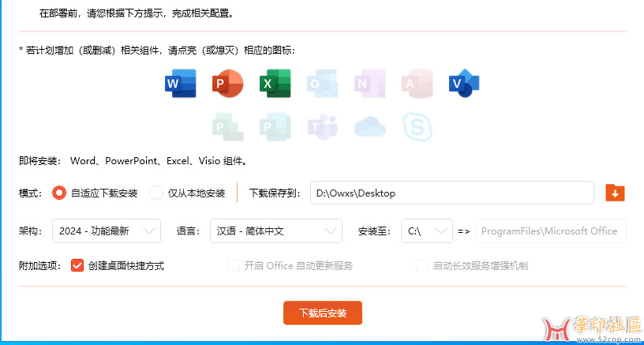Screen dimensions: 644x345
Task: Open the 安装至 drive dropdown C:\
Action: (427, 231)
